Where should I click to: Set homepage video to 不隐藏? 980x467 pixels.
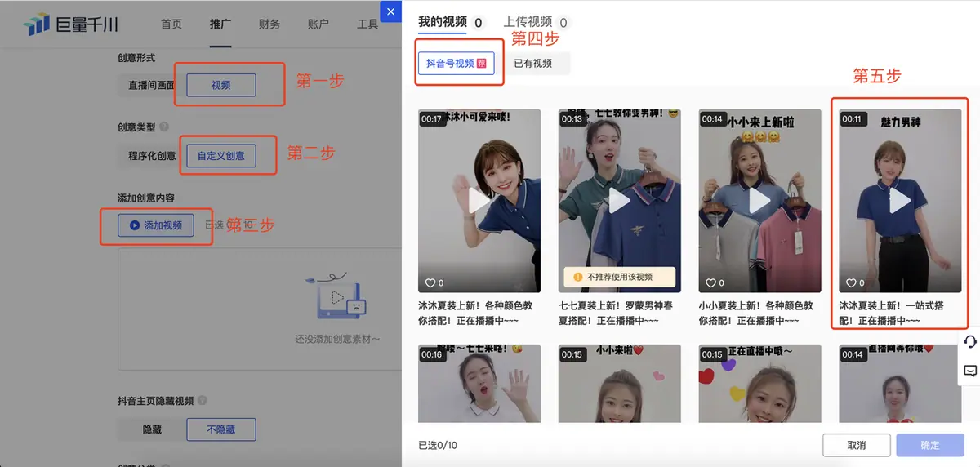221,429
